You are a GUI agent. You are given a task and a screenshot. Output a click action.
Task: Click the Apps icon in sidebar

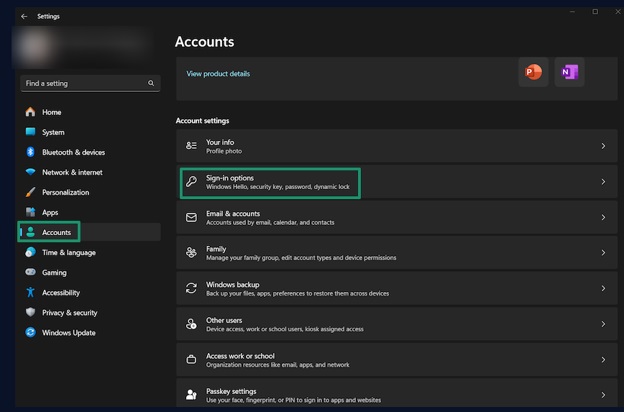(x=30, y=212)
